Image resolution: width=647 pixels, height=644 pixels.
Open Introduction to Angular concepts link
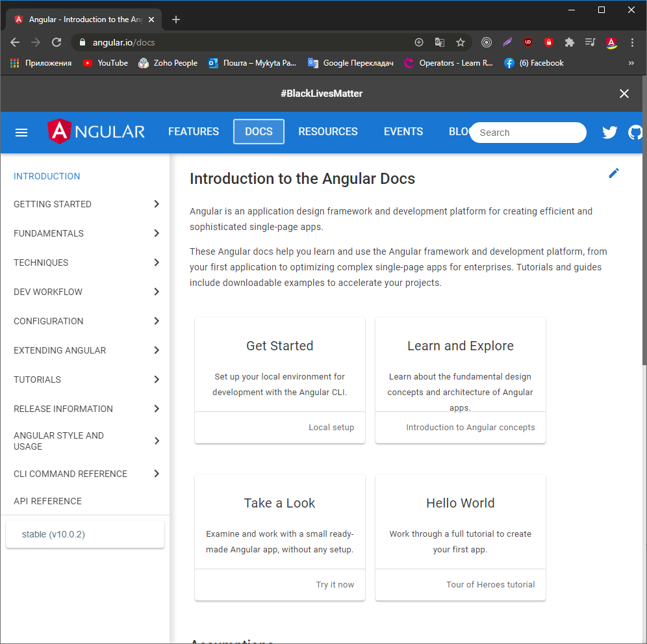[470, 427]
